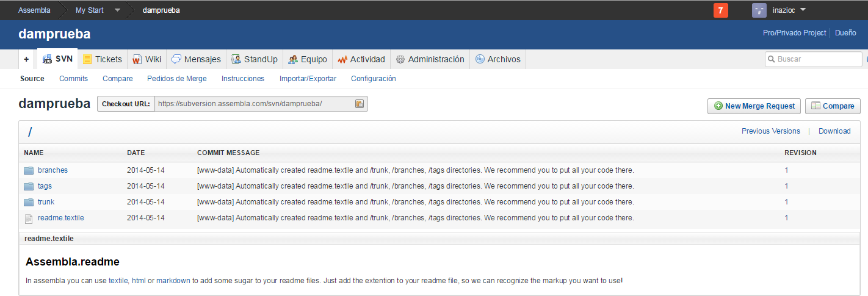
Task: Open the StandUp tab
Action: [x=254, y=59]
